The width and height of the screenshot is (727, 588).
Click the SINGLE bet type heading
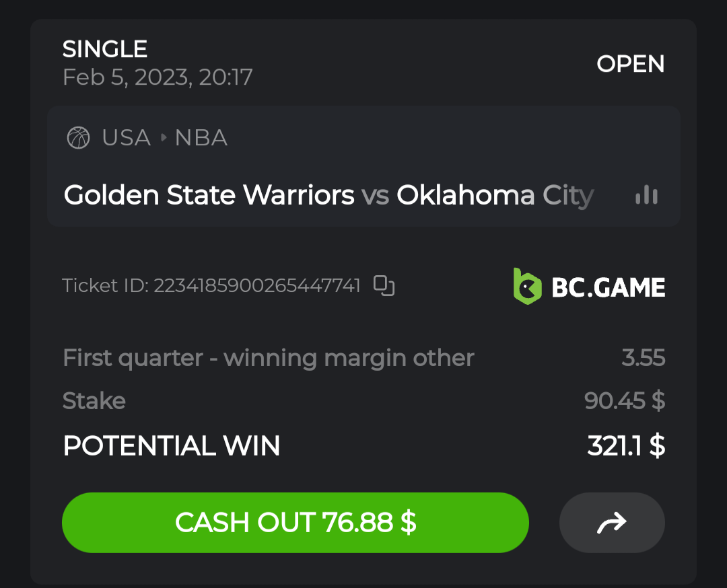105,49
